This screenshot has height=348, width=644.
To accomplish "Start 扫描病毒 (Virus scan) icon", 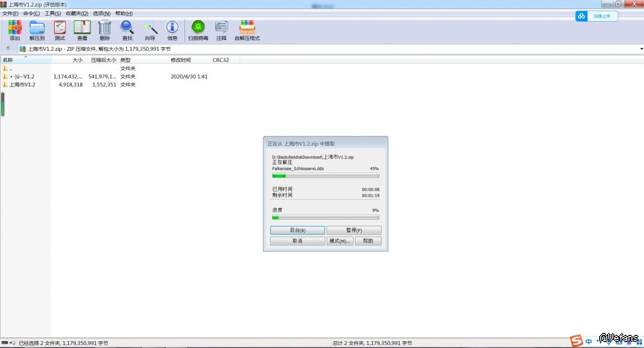I will [198, 30].
